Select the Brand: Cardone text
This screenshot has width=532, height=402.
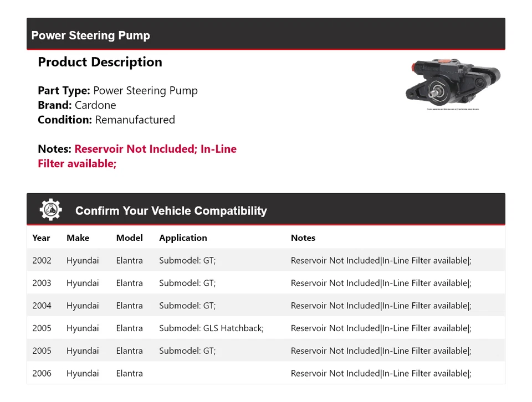[76, 105]
